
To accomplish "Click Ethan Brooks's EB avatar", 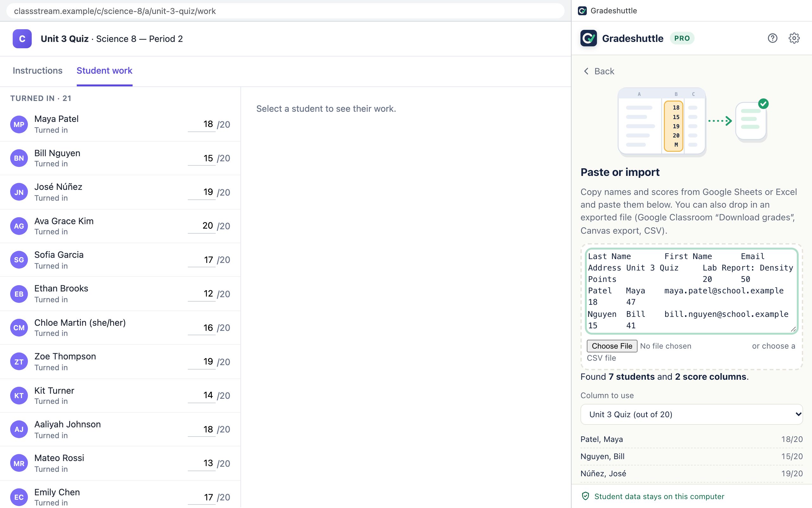I will coord(19,294).
